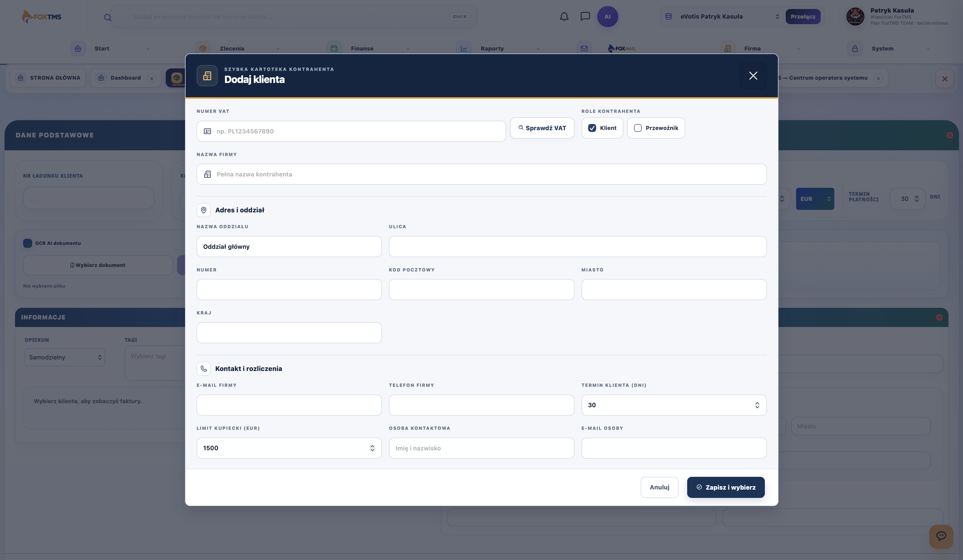963x560 pixels.
Task: Open the FoxMail envelope icon
Action: click(x=584, y=49)
